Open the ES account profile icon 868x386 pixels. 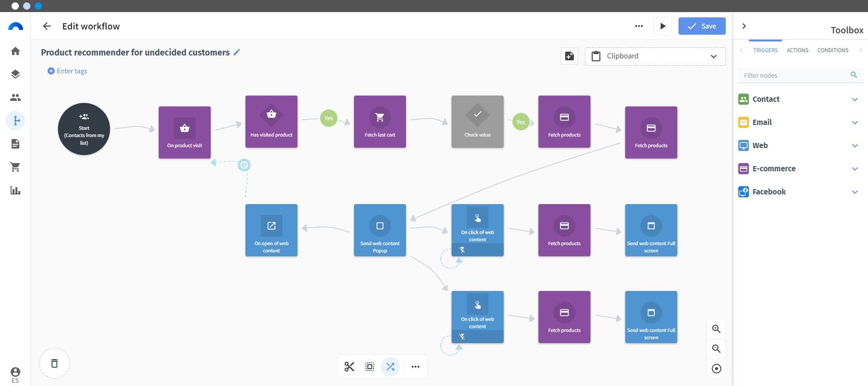[x=15, y=374]
